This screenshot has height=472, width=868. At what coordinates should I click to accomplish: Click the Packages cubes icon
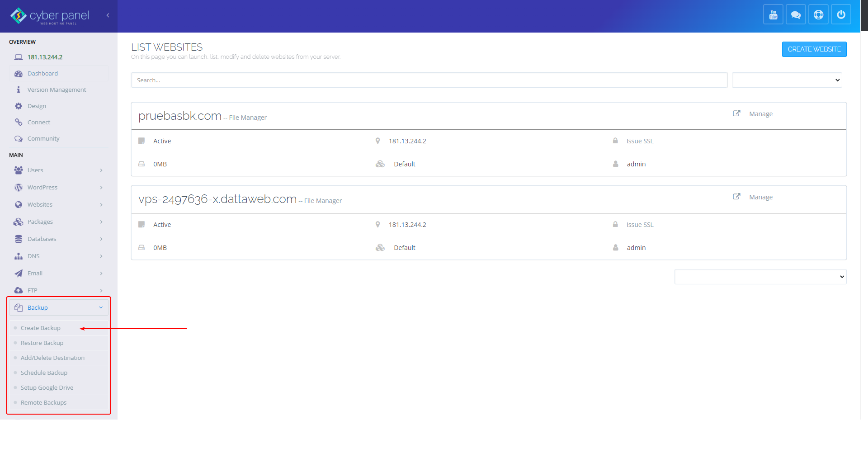pos(19,222)
